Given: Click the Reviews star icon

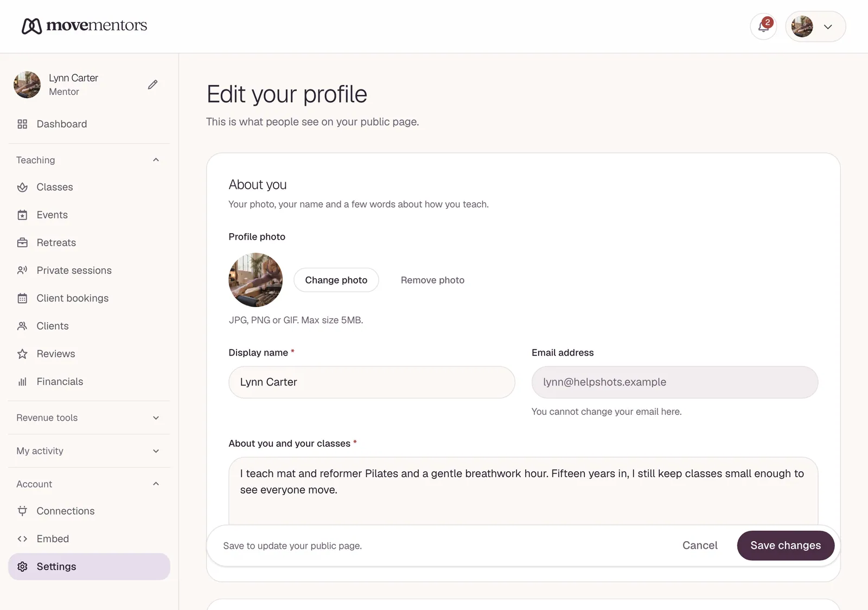Looking at the screenshot, I should tap(22, 354).
